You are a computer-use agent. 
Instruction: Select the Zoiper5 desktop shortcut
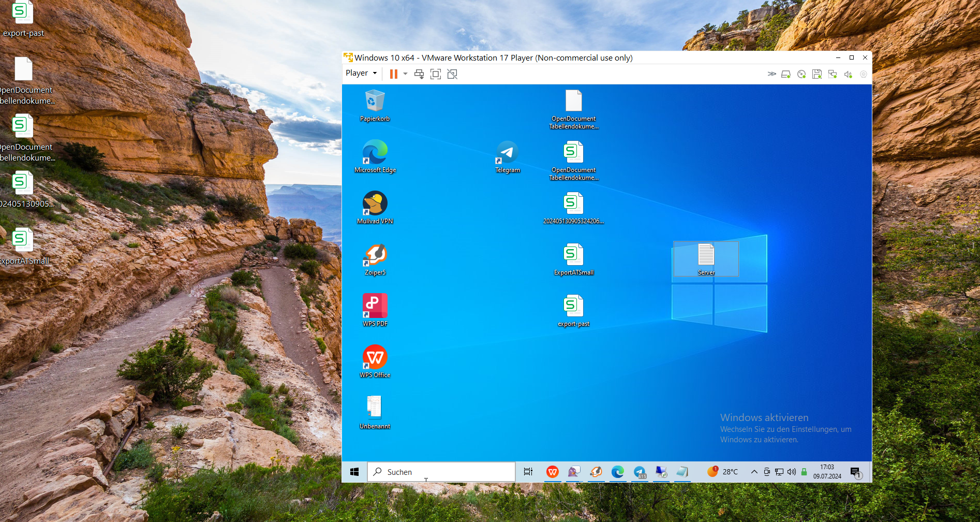(x=375, y=259)
